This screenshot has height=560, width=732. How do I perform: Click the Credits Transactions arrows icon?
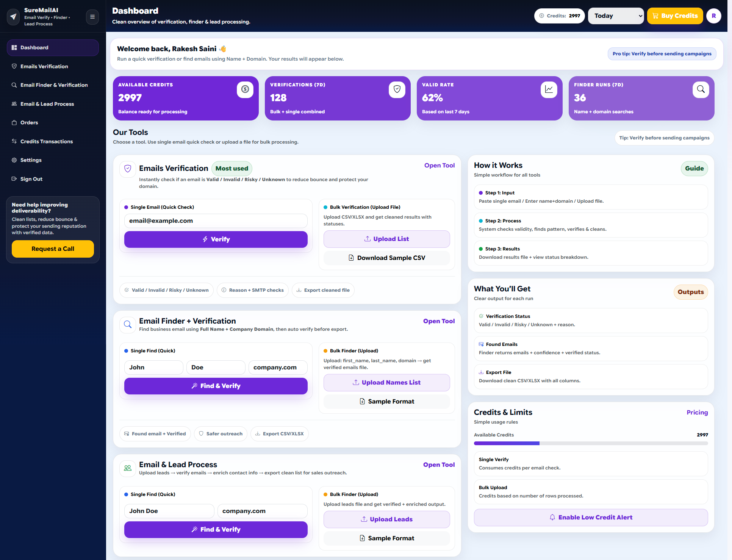14,141
